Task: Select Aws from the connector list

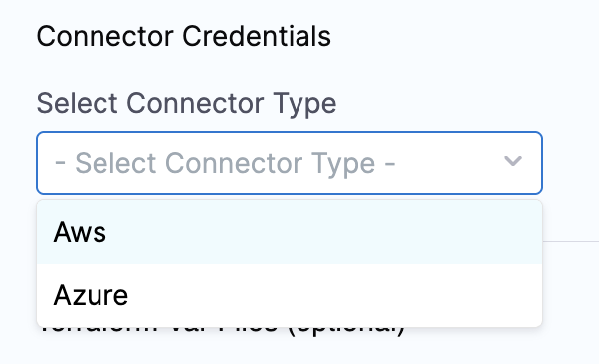Action: pos(290,232)
